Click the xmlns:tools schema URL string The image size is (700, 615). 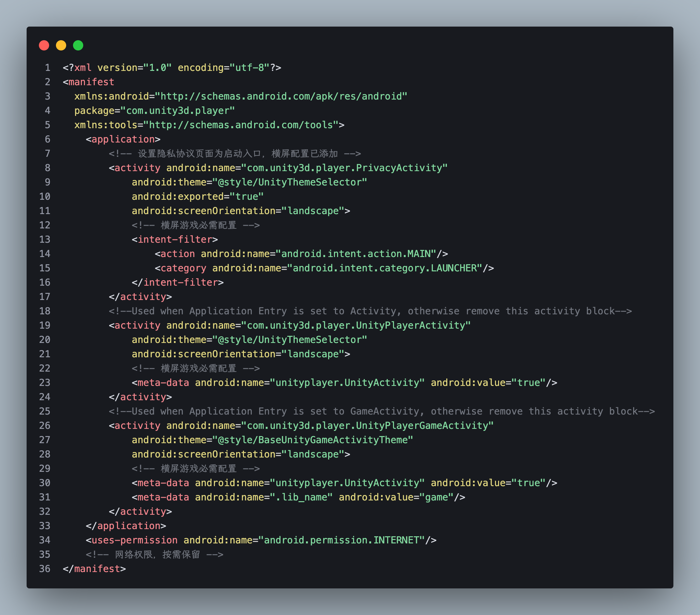(241, 125)
